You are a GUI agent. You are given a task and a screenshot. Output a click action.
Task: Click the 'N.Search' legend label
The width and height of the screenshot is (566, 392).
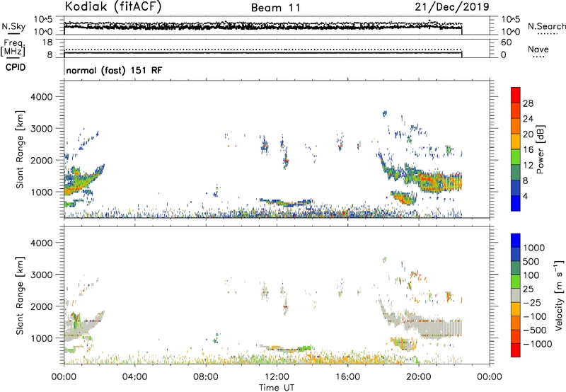point(546,26)
